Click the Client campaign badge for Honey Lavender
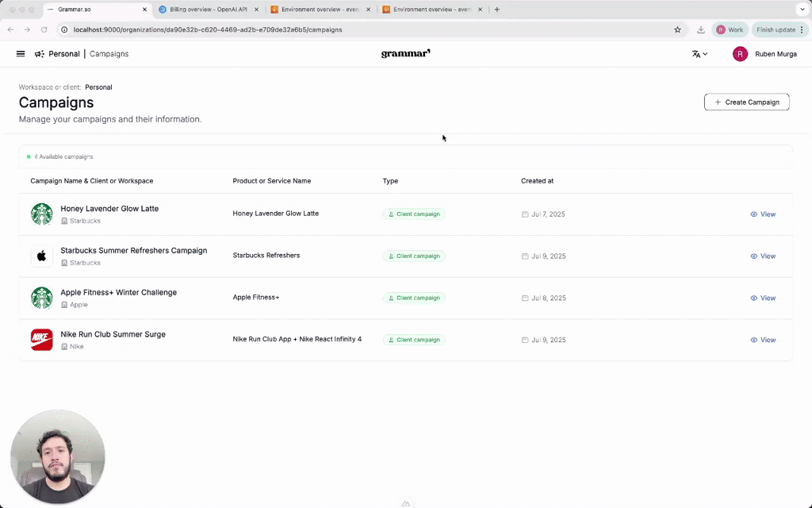The height and width of the screenshot is (508, 812). coord(414,214)
